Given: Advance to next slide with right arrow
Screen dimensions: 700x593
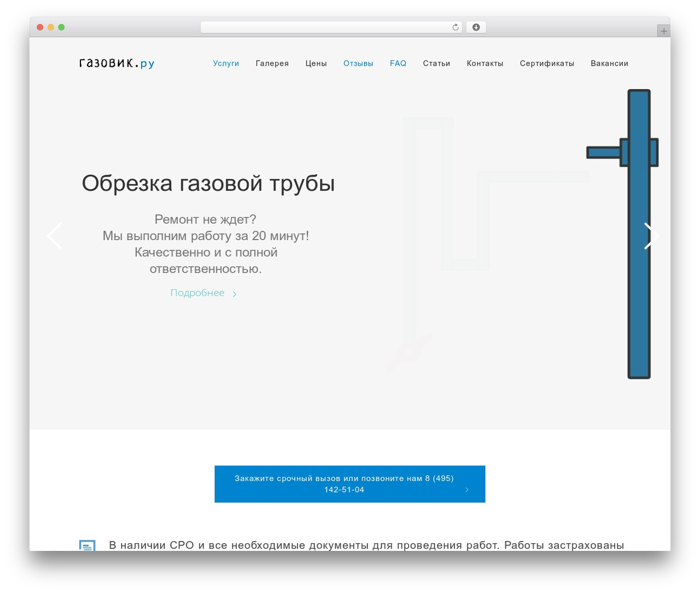Looking at the screenshot, I should 651,236.
